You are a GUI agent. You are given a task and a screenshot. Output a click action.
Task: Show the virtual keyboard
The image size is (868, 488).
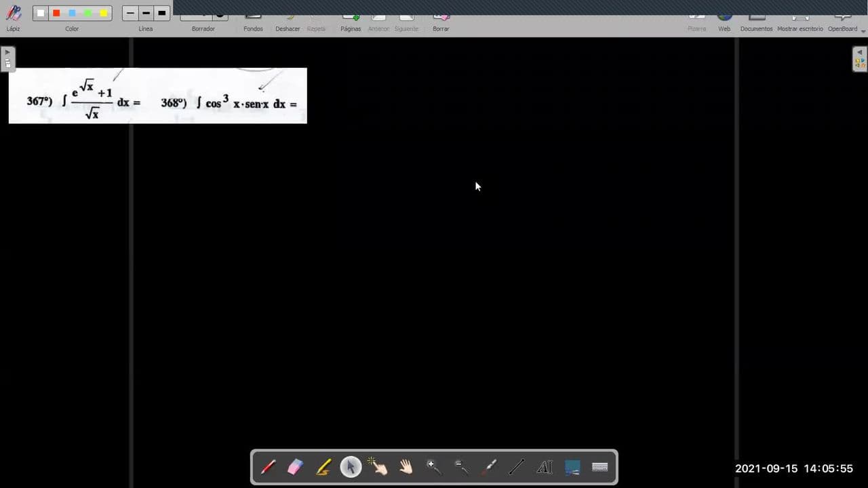(x=600, y=467)
